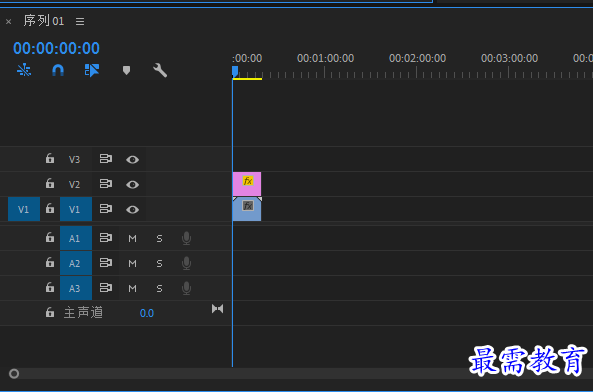Screen dimensions: 593x392
Task: Click time ruler at 00:02:00:00
Action: pyautogui.click(x=417, y=58)
